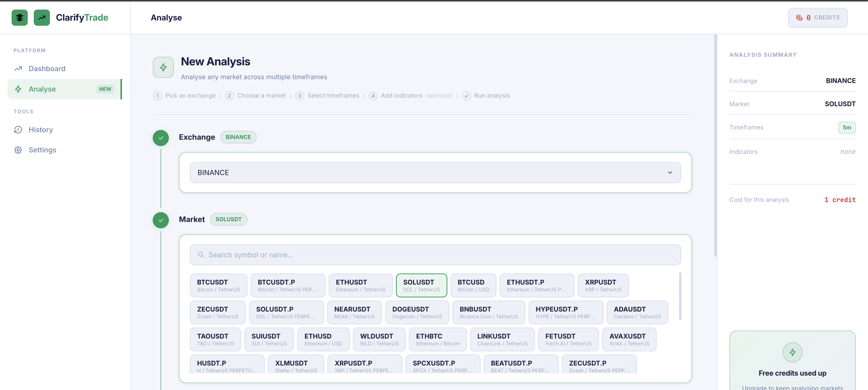Click the green stacked-layers logo icon
Viewport: 868px width, 390px height.
coord(20,18)
